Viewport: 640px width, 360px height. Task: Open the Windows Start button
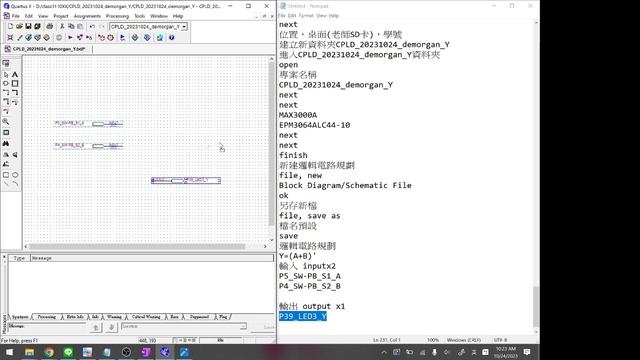pyautogui.click(x=9, y=352)
